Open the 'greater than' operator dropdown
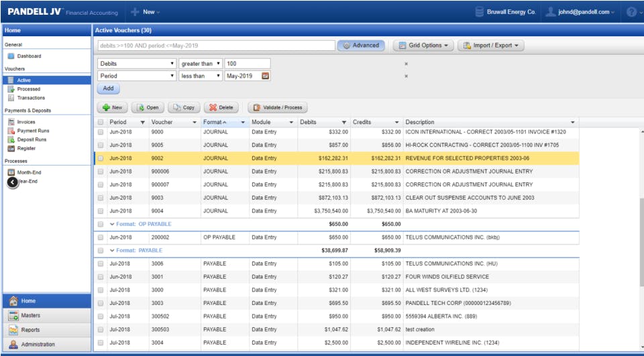 click(x=201, y=64)
